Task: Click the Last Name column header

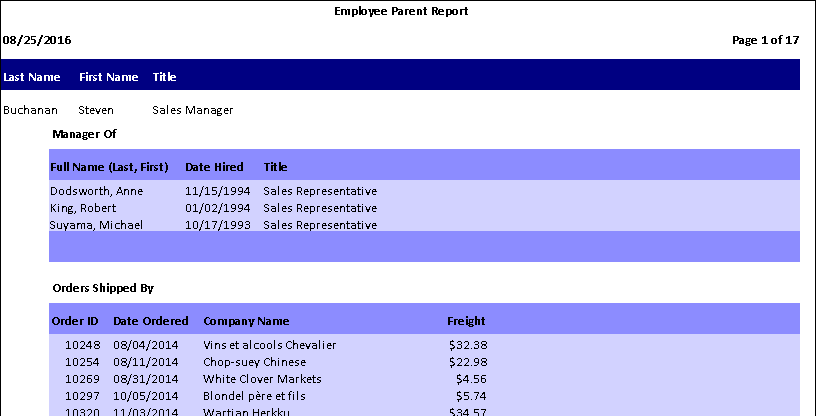Action: point(32,77)
